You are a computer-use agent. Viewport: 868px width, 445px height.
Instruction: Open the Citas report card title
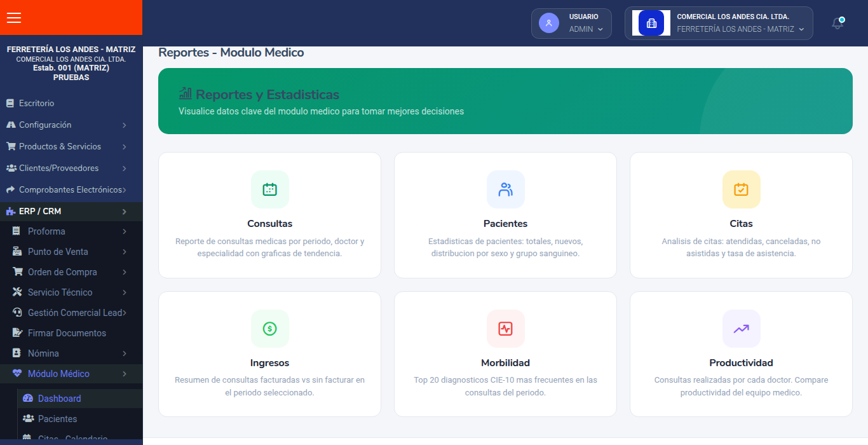point(741,224)
